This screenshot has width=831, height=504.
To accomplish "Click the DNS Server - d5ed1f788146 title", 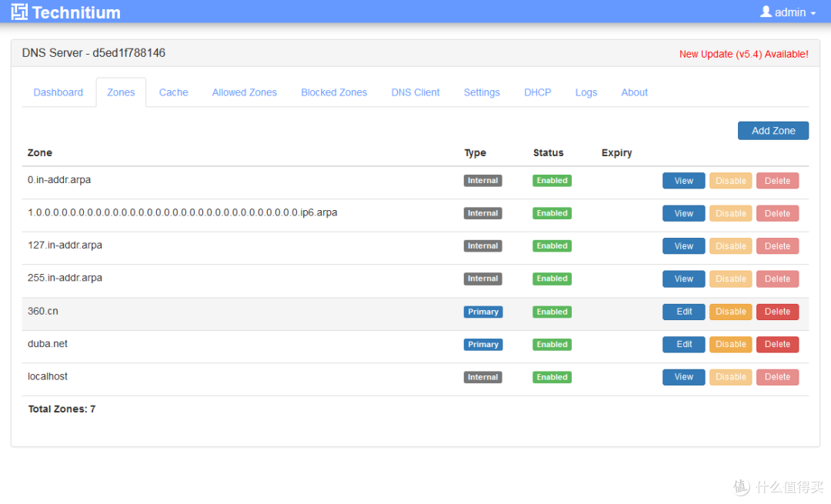I will coord(94,53).
